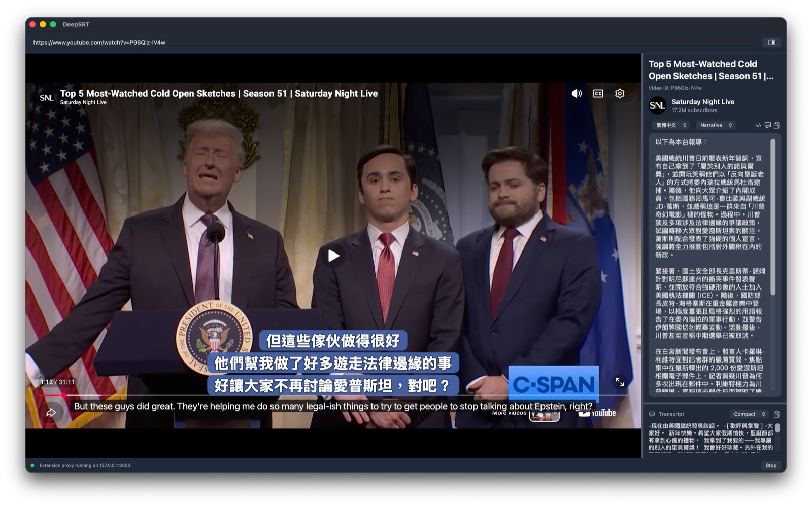Play the video with center play button
The image size is (812, 506).
tap(333, 256)
